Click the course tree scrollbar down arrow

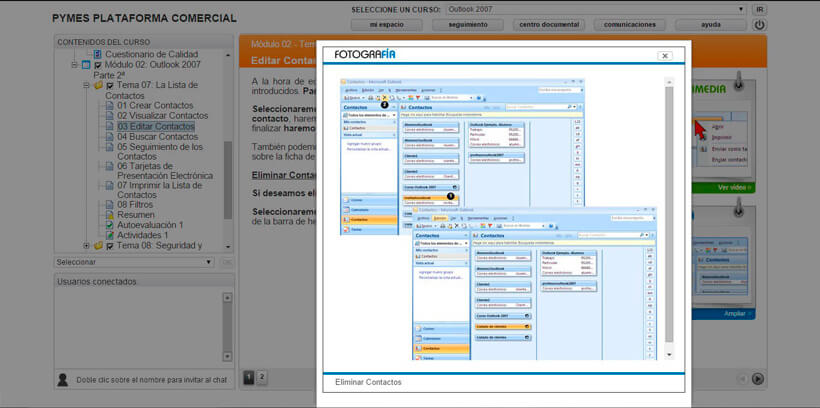pos(227,246)
